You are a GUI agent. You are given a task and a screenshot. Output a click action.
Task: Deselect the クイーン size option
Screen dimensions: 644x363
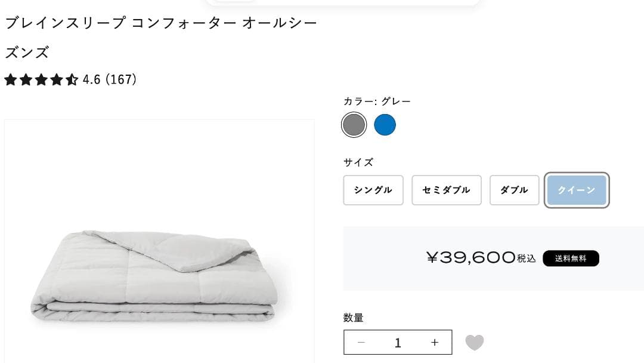tap(576, 190)
